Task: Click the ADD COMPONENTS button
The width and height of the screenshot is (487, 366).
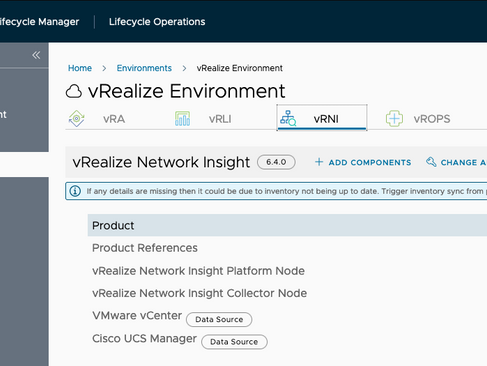Action: pos(363,162)
